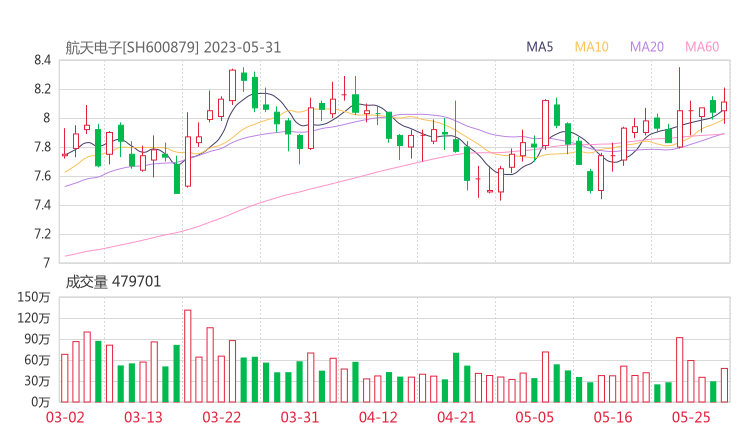Select the MA20 legend label
This screenshot has height=440, width=740.
(x=647, y=47)
